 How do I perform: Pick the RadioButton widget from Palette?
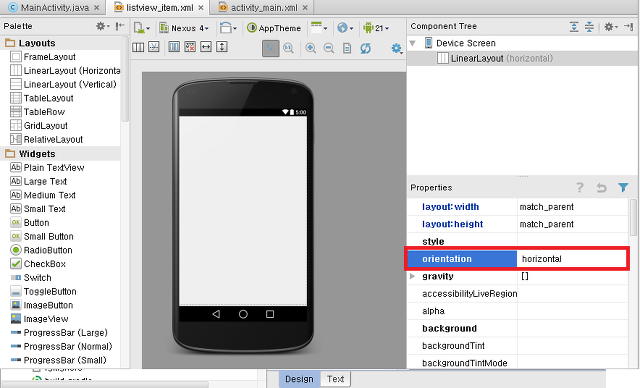(x=41, y=250)
